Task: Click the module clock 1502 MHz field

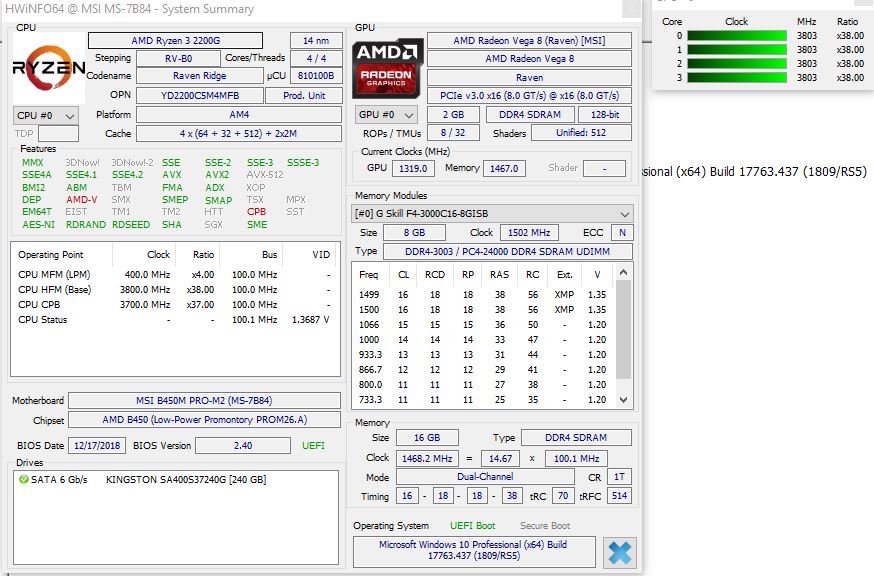Action: [x=529, y=233]
